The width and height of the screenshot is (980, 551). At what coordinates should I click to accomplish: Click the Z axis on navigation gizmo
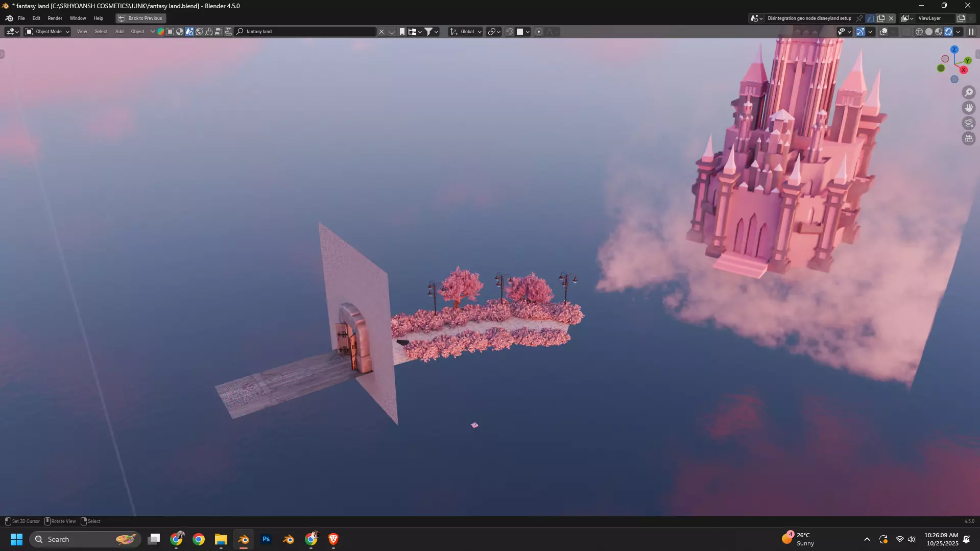(954, 50)
